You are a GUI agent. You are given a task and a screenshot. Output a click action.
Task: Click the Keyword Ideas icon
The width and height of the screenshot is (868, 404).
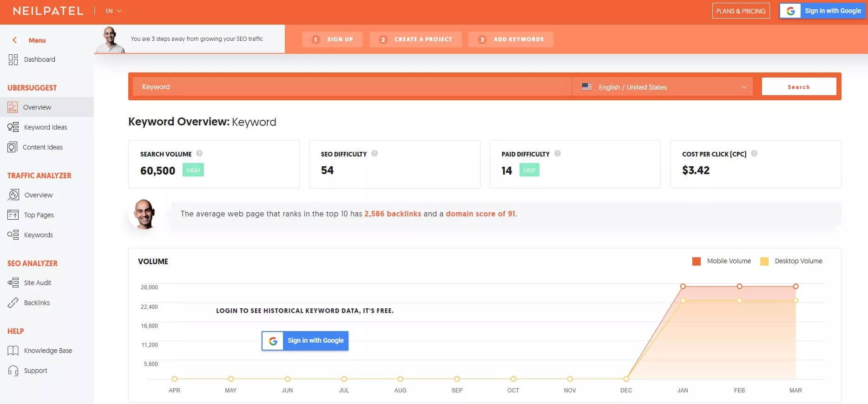pyautogui.click(x=13, y=127)
